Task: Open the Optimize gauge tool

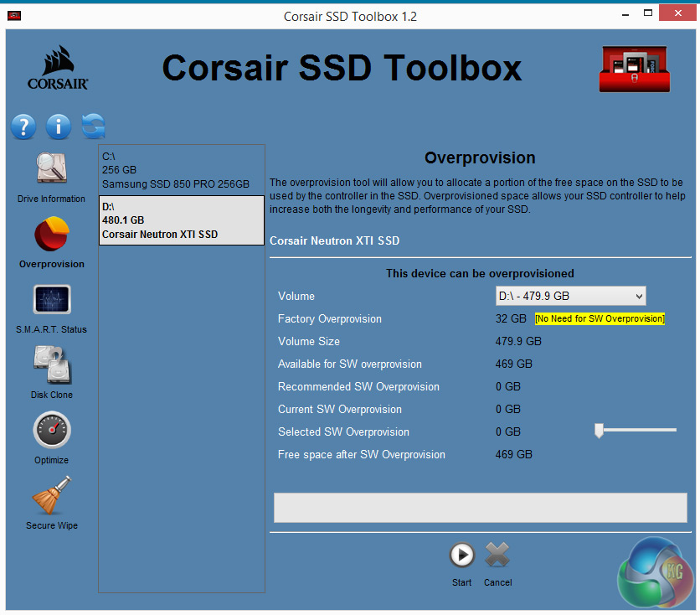Action: (x=51, y=432)
